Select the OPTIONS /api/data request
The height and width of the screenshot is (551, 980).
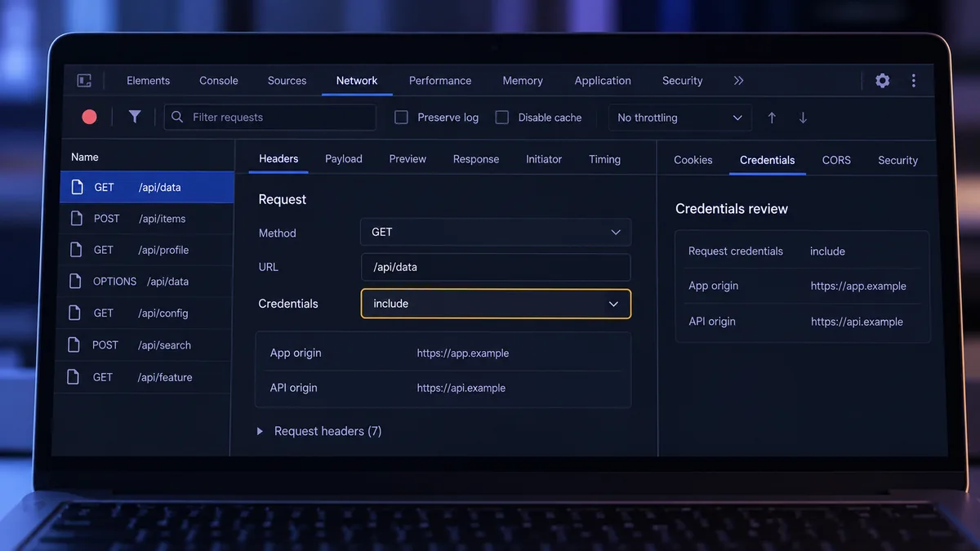[146, 282]
